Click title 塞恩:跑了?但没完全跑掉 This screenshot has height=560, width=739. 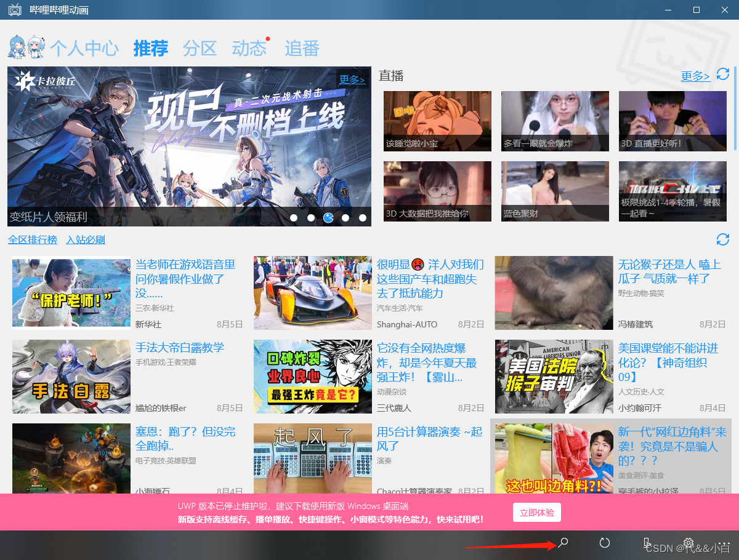(x=185, y=439)
